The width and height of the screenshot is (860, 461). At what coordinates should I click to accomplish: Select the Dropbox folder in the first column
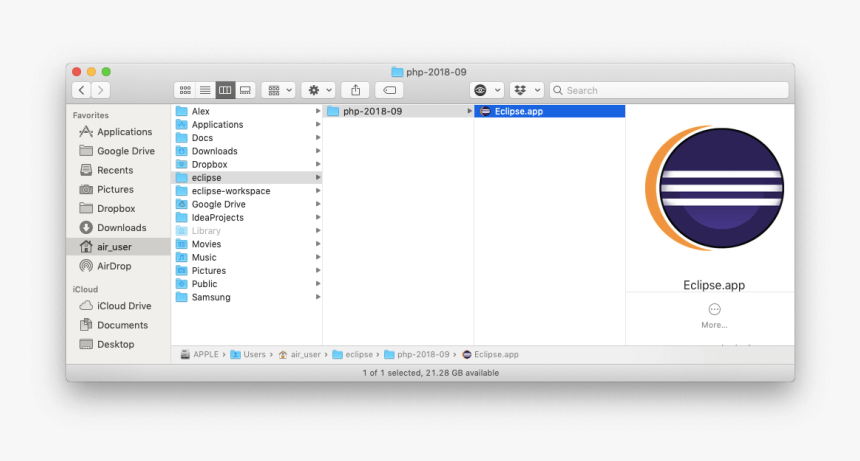point(247,164)
